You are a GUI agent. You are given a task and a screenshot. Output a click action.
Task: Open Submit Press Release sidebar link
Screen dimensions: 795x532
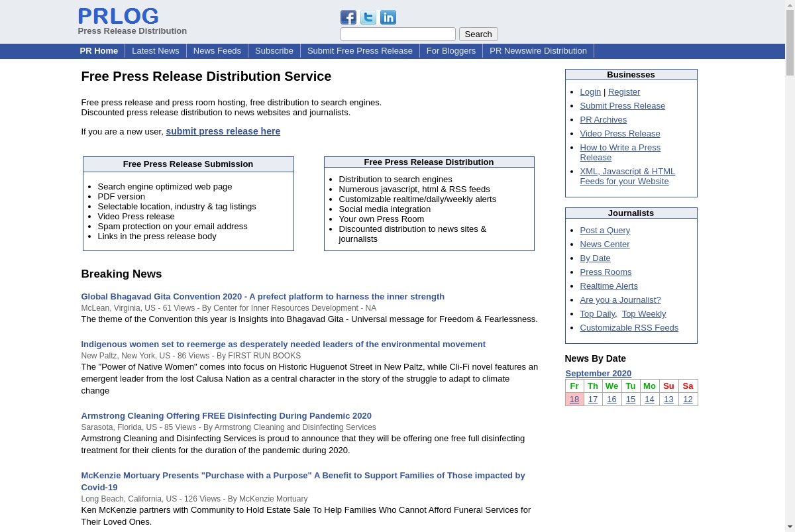623,106
